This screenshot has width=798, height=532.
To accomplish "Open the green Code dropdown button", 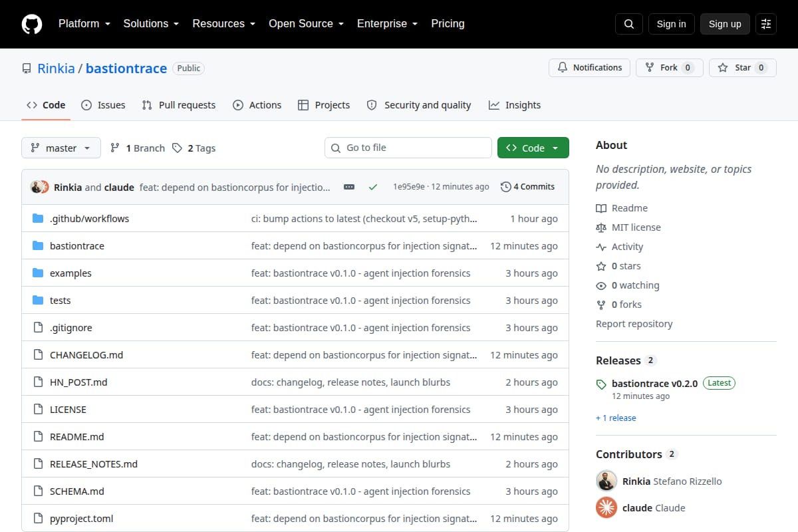I will [533, 148].
